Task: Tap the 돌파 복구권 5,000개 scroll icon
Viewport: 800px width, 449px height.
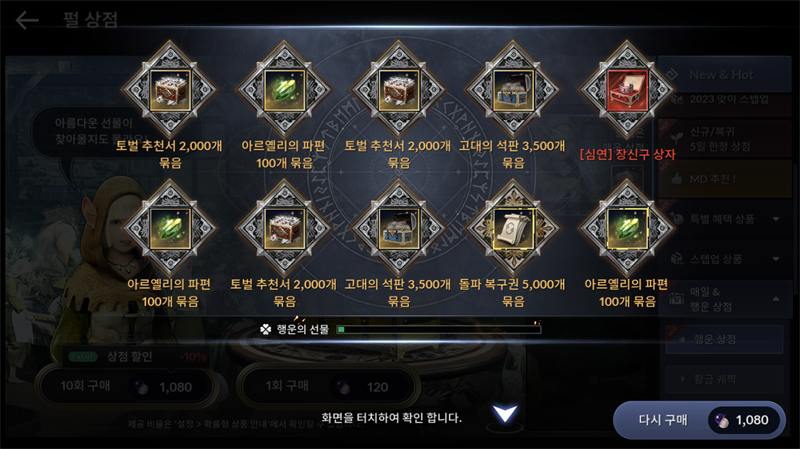Action: (513, 229)
